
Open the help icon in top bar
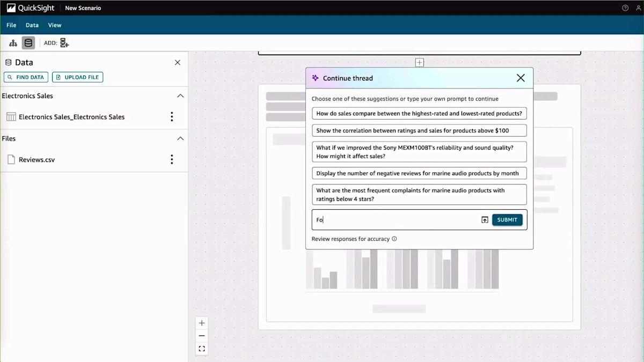pyautogui.click(x=625, y=8)
